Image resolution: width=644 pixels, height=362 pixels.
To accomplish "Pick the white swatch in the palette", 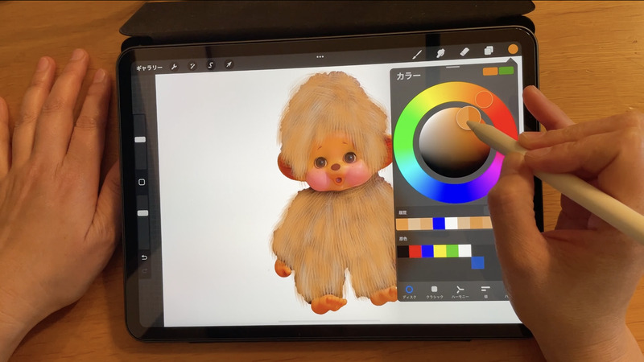I will coord(465,250).
